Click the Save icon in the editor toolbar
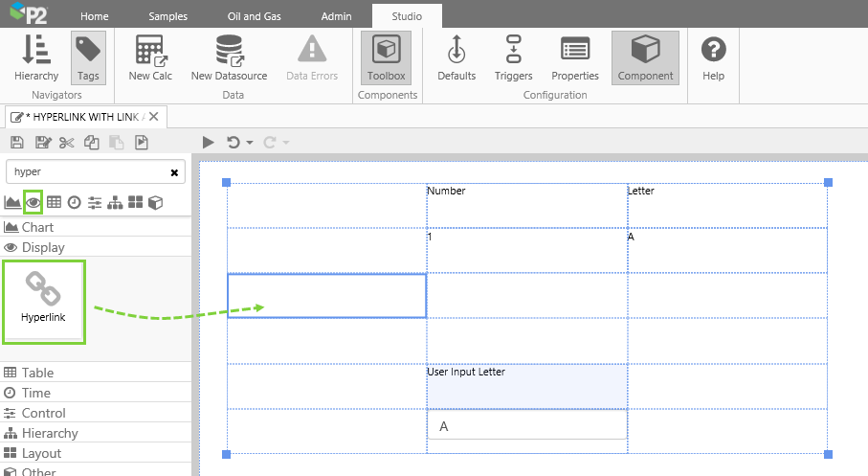The image size is (868, 476). (x=17, y=143)
